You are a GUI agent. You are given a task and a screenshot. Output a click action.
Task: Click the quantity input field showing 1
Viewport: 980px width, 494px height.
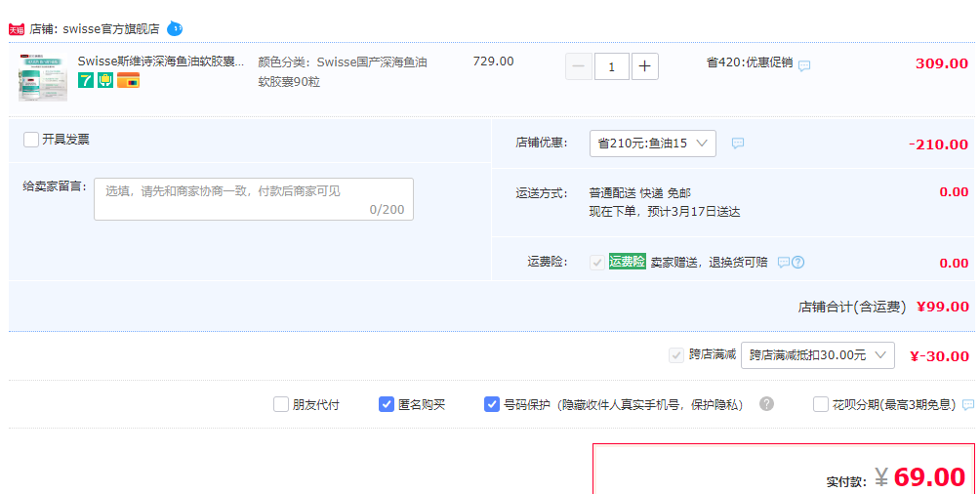pos(612,66)
